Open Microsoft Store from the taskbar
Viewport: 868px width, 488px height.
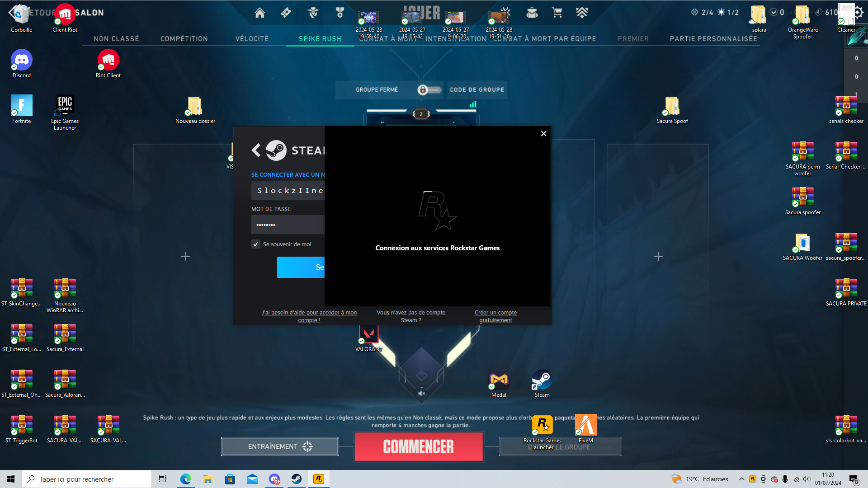pyautogui.click(x=230, y=479)
